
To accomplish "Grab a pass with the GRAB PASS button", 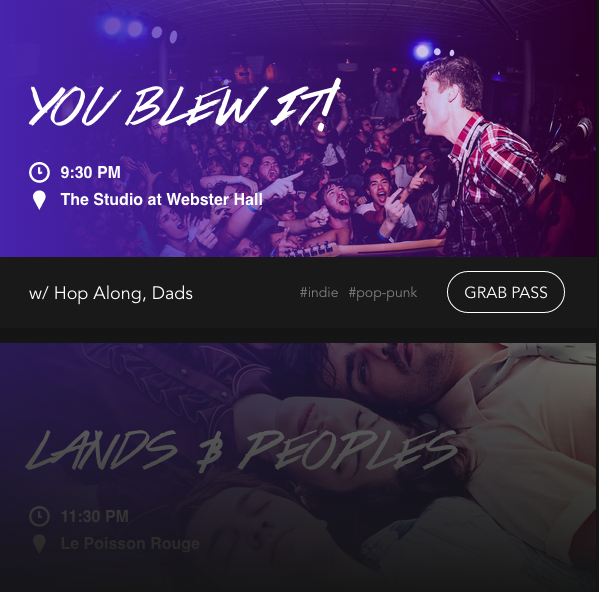I will pos(506,292).
